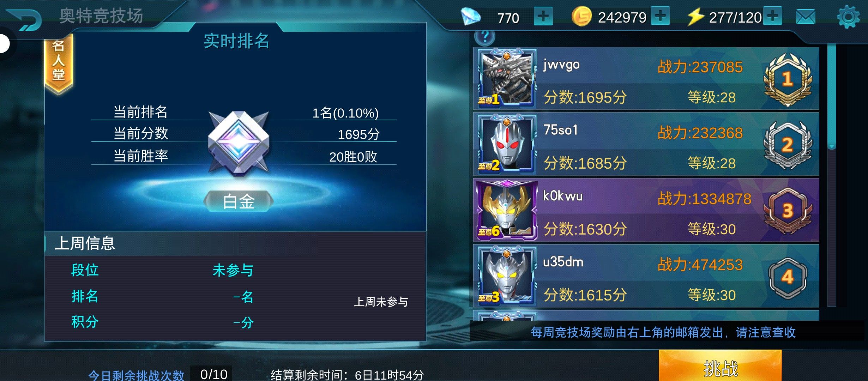
Task: Open the question mark help icon
Action: click(485, 37)
